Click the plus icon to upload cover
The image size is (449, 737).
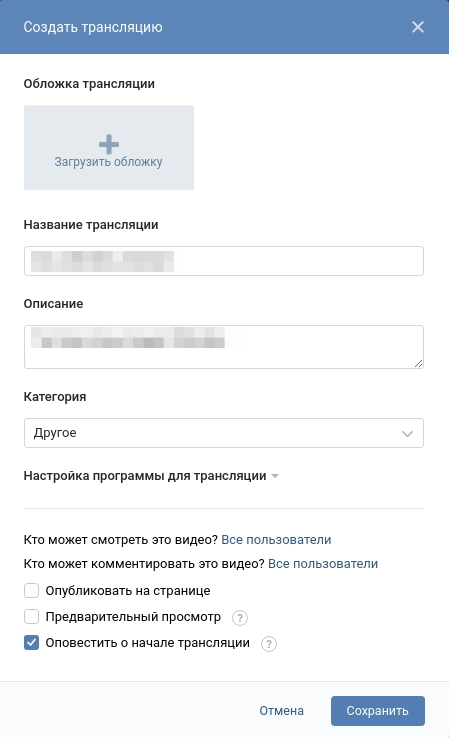coord(109,145)
